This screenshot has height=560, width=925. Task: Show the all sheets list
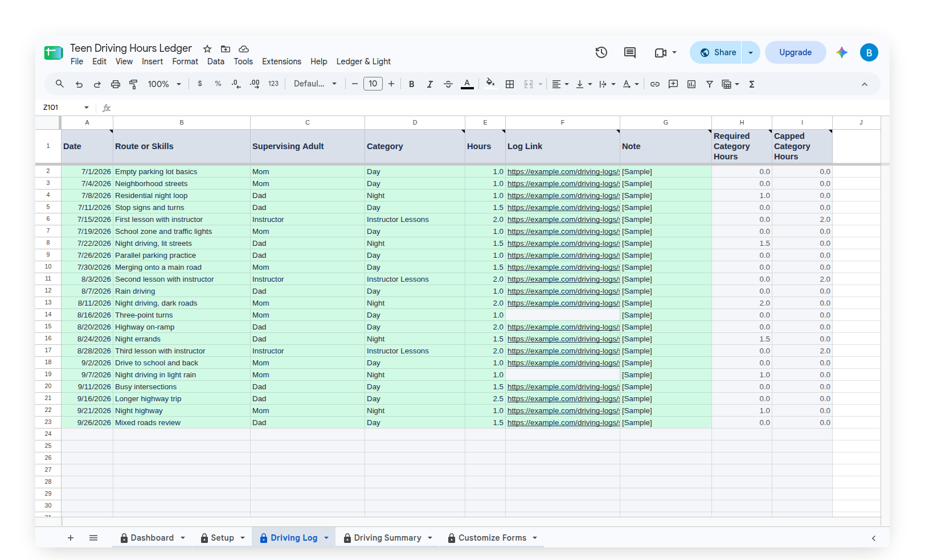point(93,538)
